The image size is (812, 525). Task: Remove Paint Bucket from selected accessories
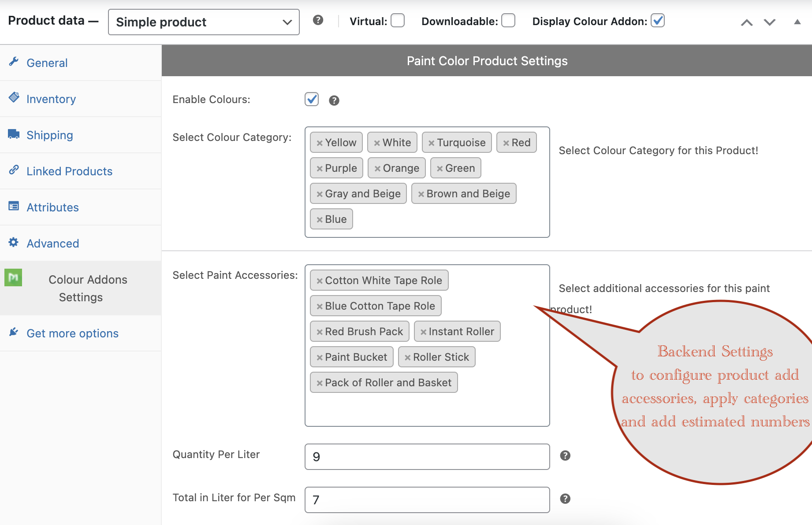point(320,358)
